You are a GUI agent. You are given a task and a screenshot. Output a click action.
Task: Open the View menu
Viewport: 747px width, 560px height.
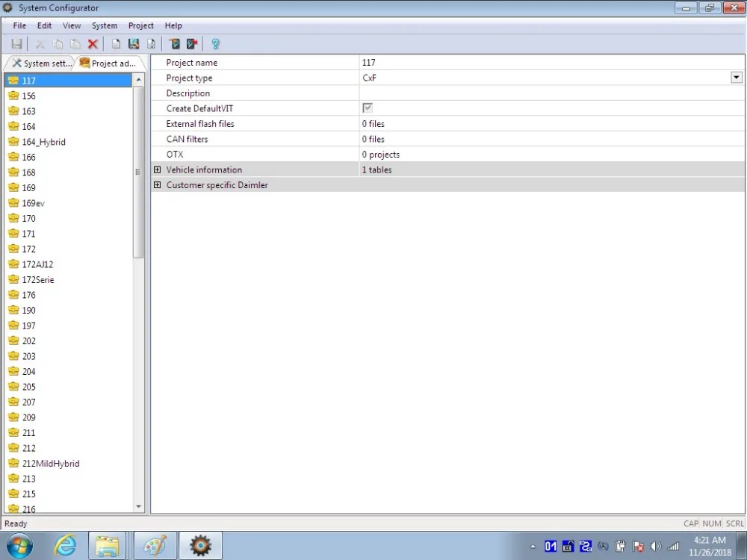[x=72, y=25]
